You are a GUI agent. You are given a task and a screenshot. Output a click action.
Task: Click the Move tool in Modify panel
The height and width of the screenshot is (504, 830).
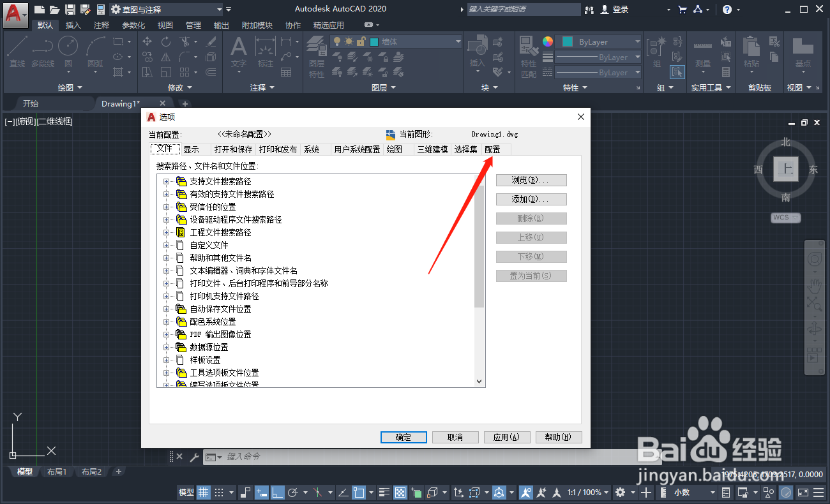[147, 41]
